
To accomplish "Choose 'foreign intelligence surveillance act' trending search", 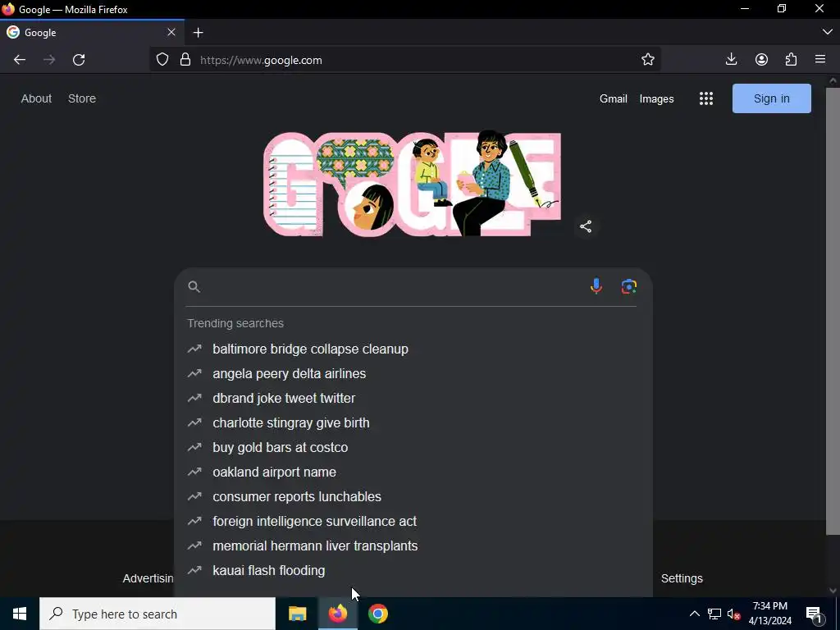I will (413, 521).
